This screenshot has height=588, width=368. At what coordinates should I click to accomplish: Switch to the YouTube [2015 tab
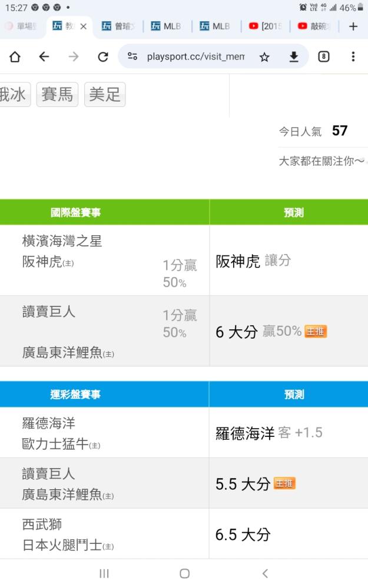click(x=265, y=26)
